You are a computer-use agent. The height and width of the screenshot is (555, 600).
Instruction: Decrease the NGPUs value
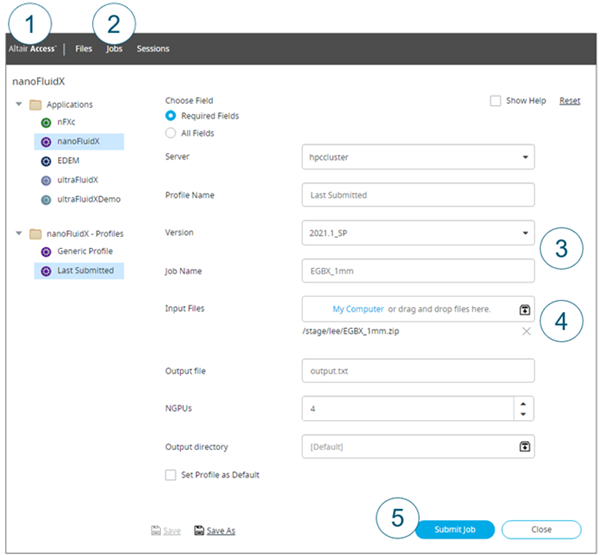click(x=523, y=414)
